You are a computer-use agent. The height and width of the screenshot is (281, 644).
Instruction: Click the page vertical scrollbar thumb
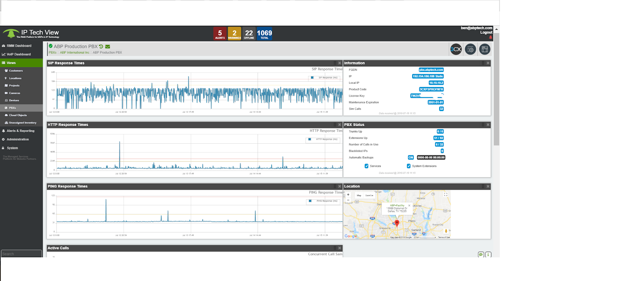coord(496,89)
